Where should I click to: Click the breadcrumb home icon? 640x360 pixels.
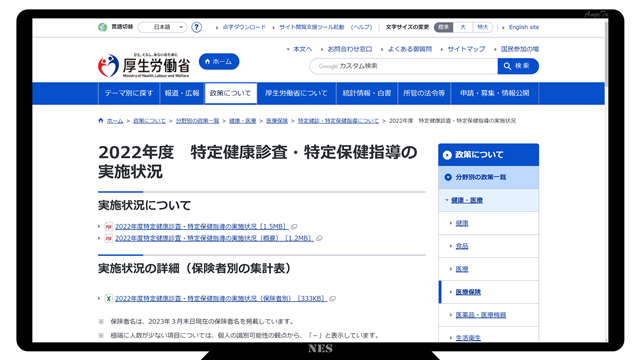[101, 120]
